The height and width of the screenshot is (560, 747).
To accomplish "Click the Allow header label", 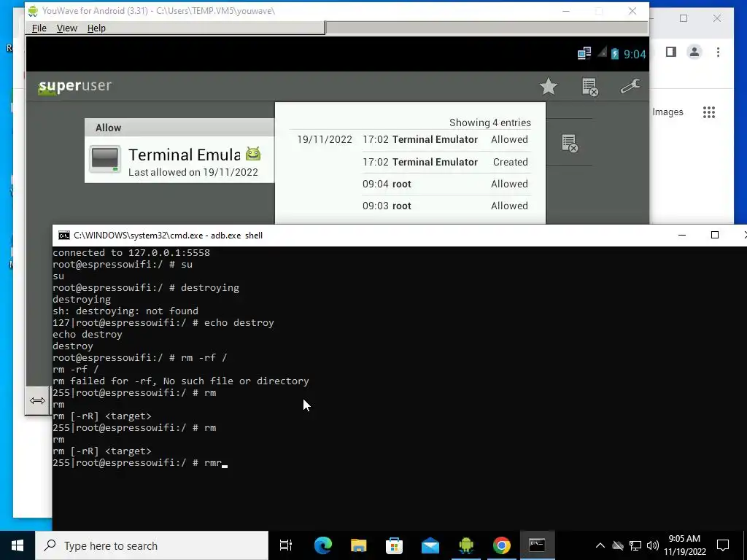I will tap(108, 128).
